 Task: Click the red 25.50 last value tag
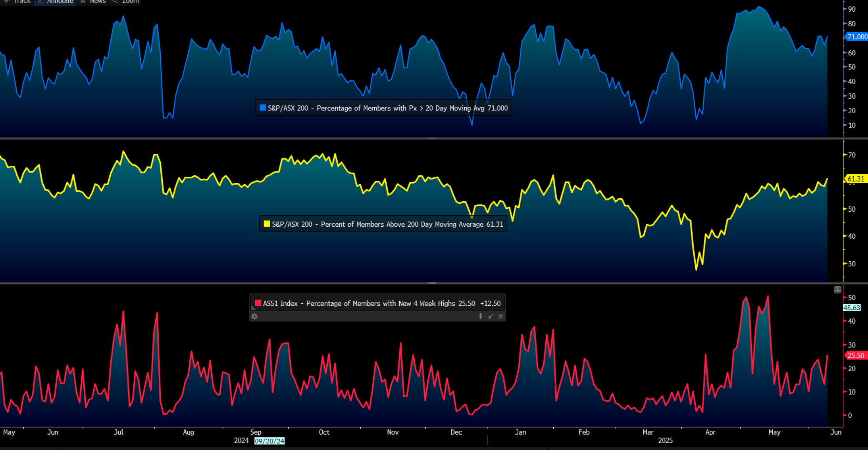(x=856, y=355)
